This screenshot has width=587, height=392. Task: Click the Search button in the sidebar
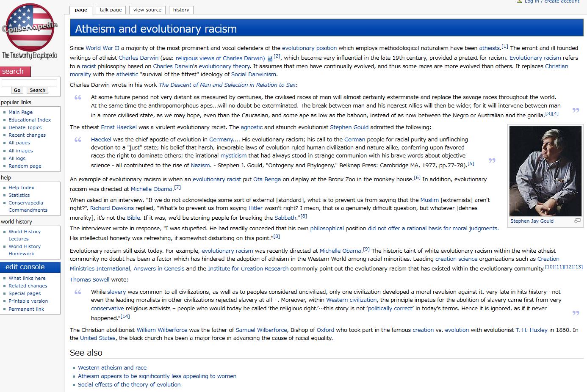[37, 90]
